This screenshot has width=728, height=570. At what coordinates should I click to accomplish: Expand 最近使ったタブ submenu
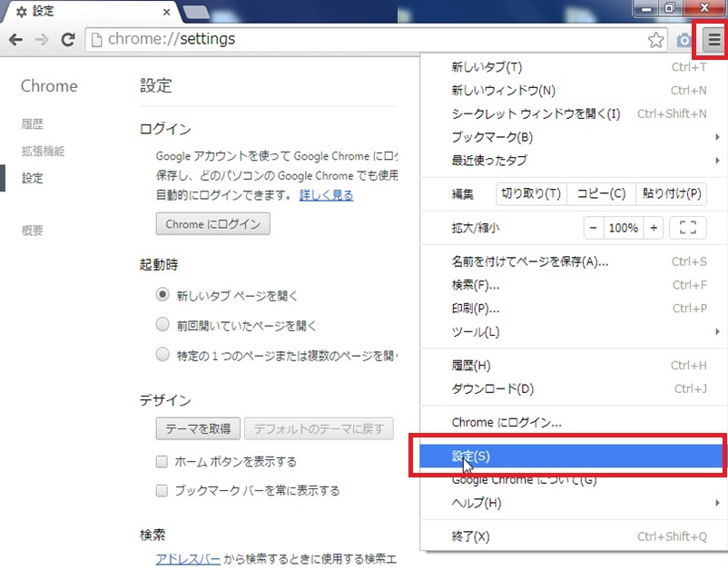tap(573, 161)
